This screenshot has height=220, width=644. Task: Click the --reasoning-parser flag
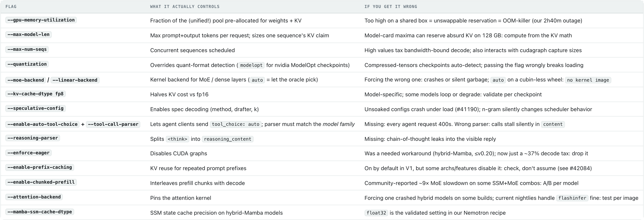[x=33, y=138]
